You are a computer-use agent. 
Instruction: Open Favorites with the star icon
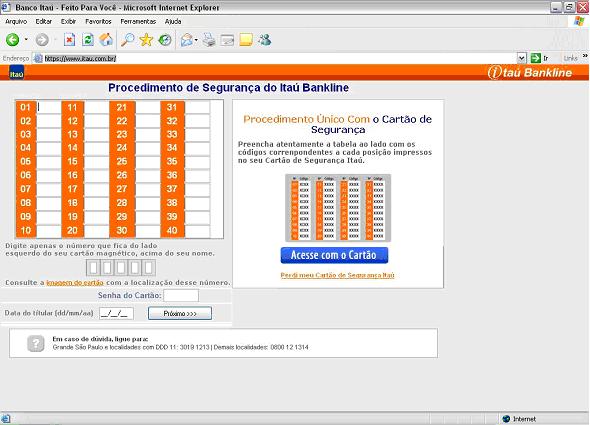(x=146, y=40)
